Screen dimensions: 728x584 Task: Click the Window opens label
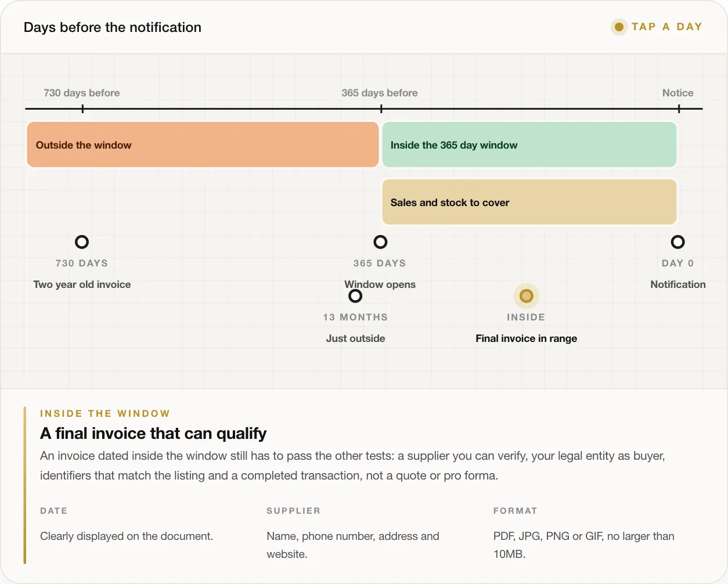point(380,284)
